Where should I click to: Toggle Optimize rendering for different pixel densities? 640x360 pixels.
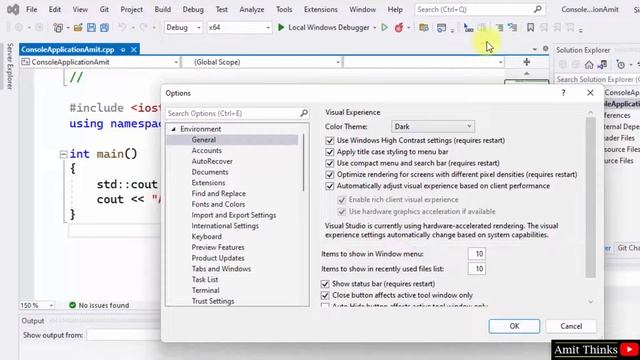[x=329, y=175]
